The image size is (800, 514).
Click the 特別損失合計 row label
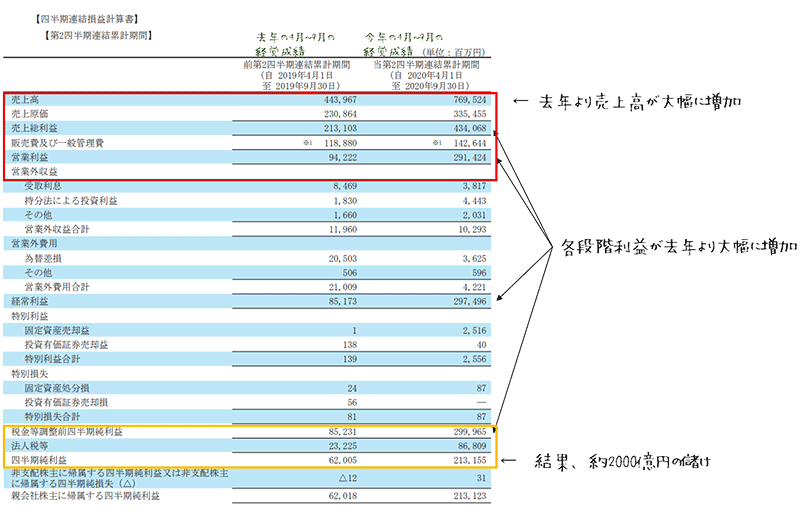(x=52, y=417)
